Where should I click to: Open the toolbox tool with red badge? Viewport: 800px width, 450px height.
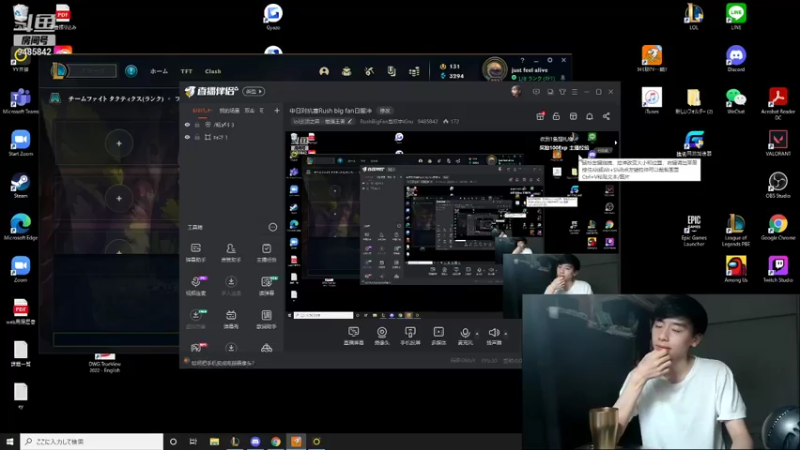click(196, 347)
